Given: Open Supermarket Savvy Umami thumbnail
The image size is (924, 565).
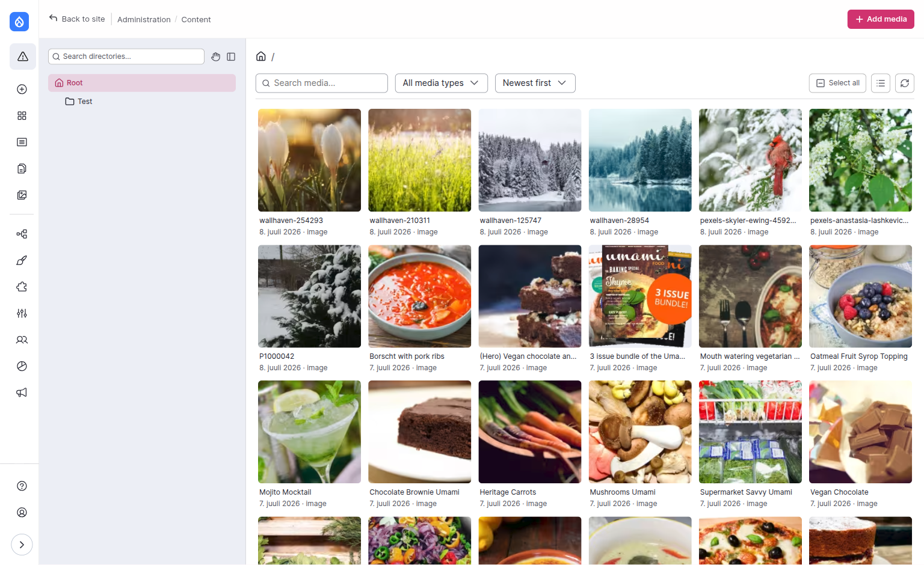Looking at the screenshot, I should click(750, 432).
